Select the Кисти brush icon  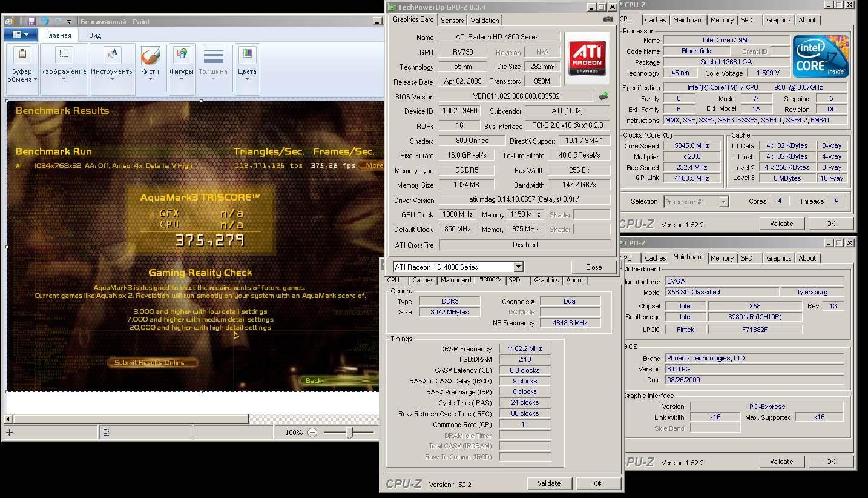click(150, 55)
